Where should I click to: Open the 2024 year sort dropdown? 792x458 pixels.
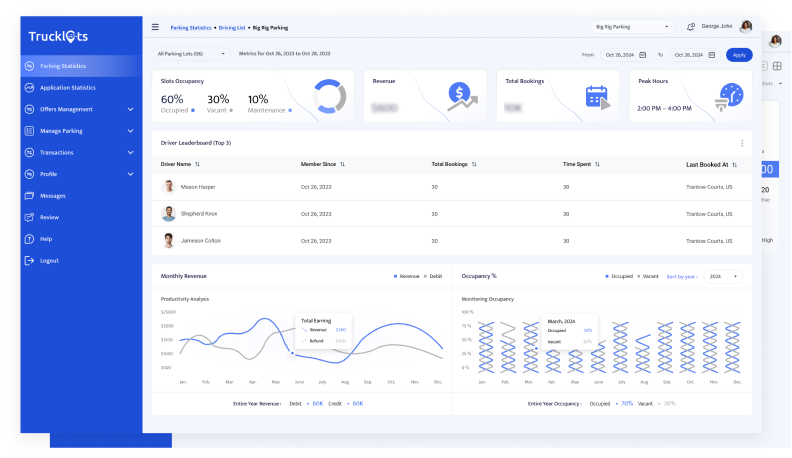point(723,276)
